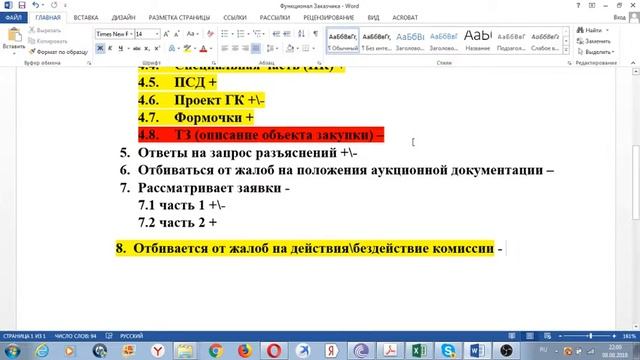640x360 pixels.
Task: Apply the Без интервала style
Action: [x=376, y=41]
